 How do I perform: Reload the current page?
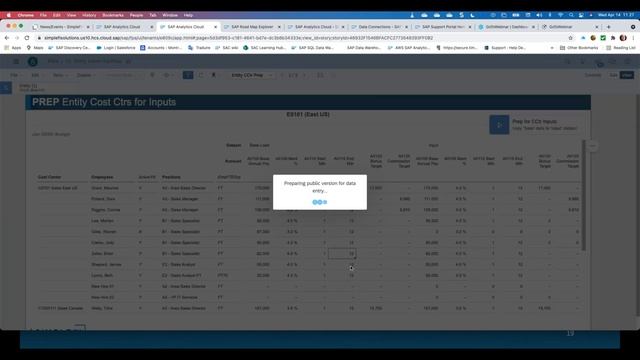pyautogui.click(x=27, y=38)
